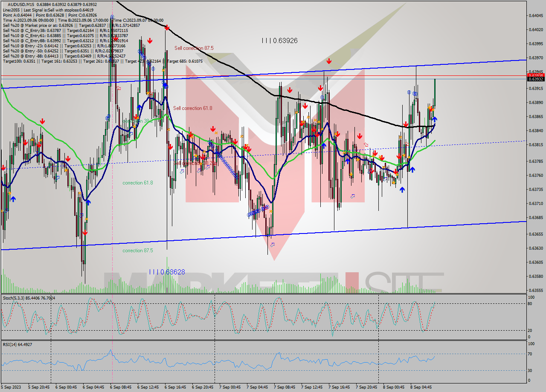Click the red arrow above the 7 Sep 08:45 candles

tap(290, 90)
